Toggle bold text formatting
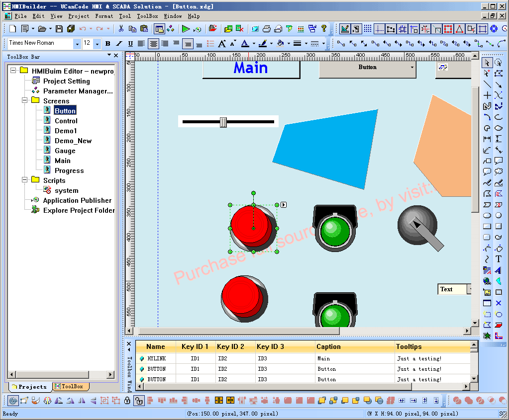The width and height of the screenshot is (509, 420). click(x=108, y=43)
